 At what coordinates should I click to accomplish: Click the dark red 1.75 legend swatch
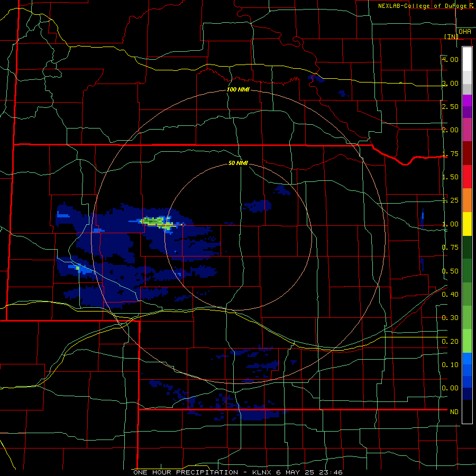pyautogui.click(x=467, y=153)
